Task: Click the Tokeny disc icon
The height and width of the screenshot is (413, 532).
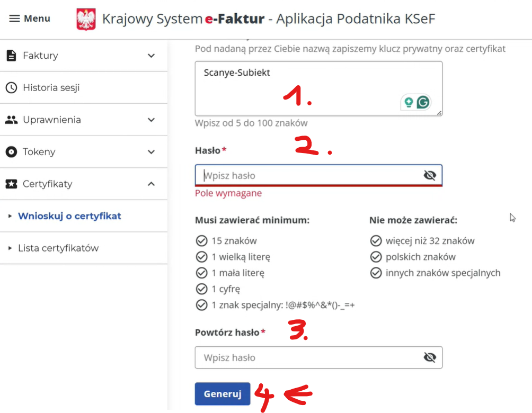Action: coord(11,152)
